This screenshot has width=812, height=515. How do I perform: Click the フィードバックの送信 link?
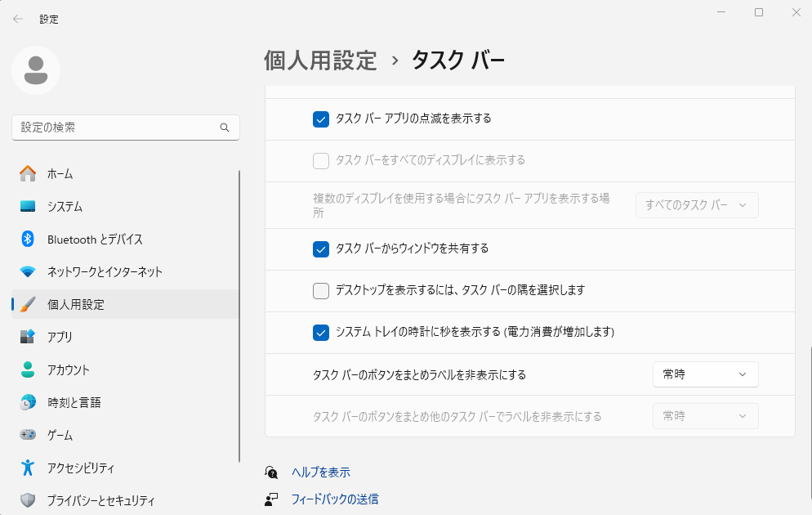click(335, 499)
